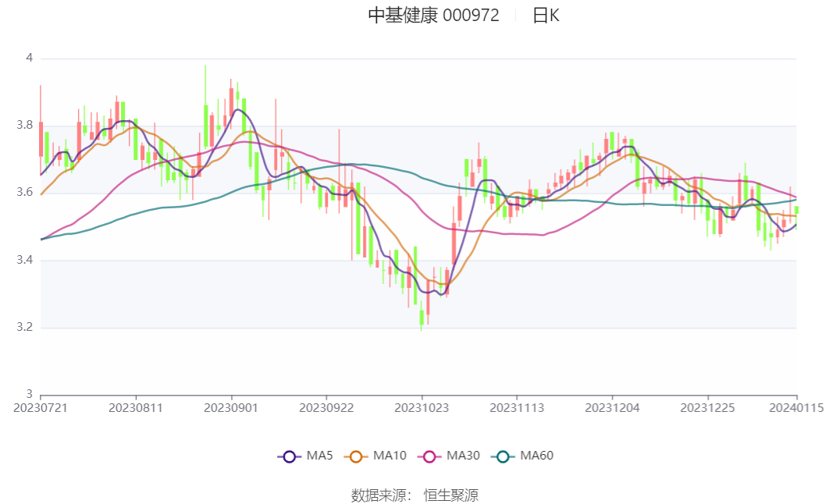
Task: Click the 20231023 x-axis date label
Action: pos(422,408)
